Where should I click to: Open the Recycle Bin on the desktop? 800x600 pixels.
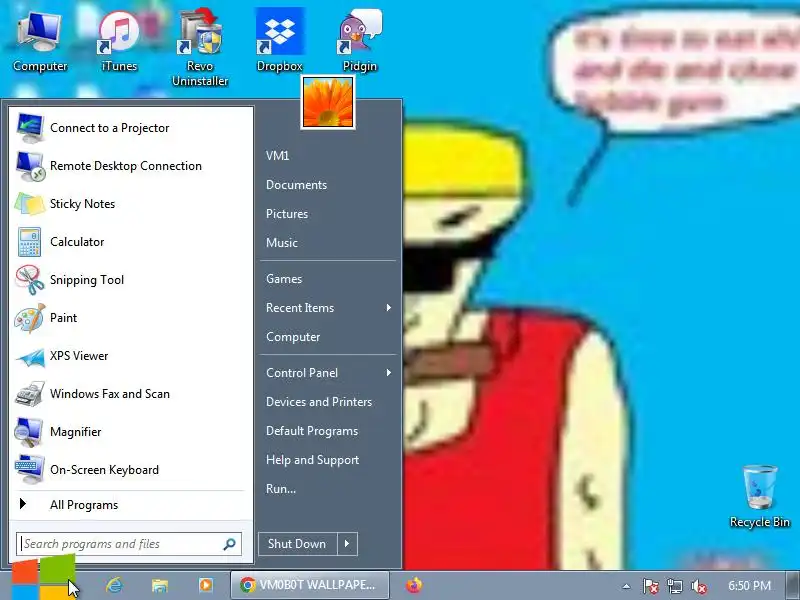pos(760,496)
